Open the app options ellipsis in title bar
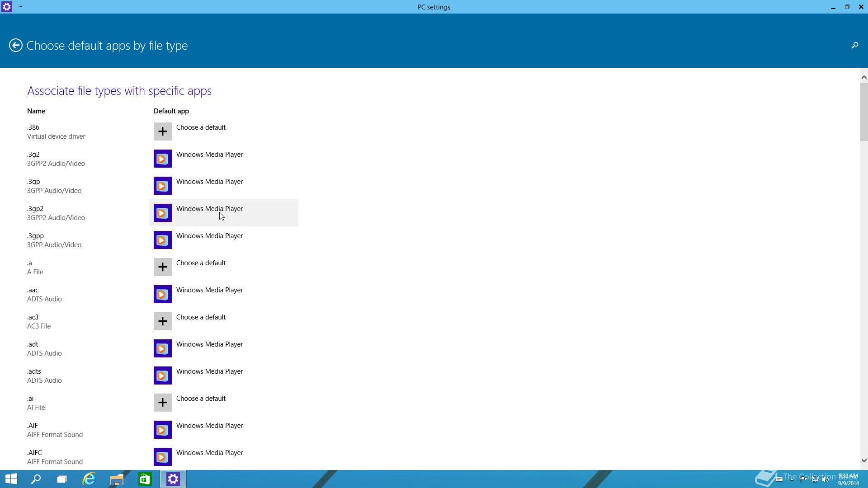The width and height of the screenshot is (868, 488). point(20,7)
